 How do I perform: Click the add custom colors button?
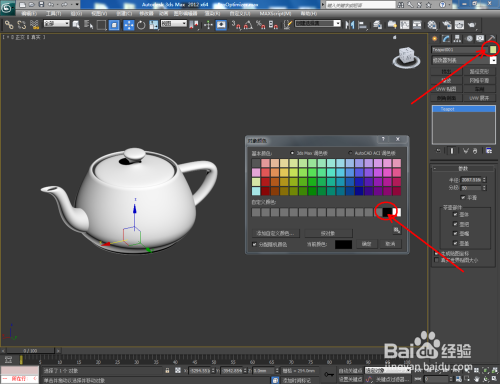pos(275,233)
